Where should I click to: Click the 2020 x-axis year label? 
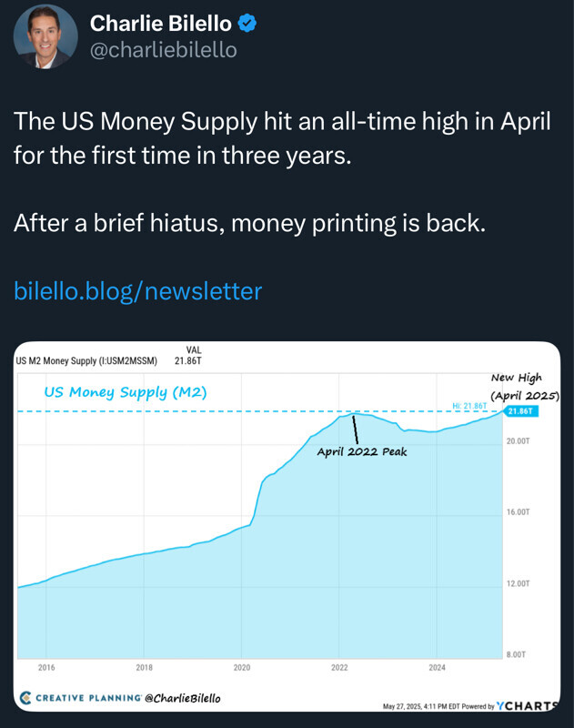241,667
